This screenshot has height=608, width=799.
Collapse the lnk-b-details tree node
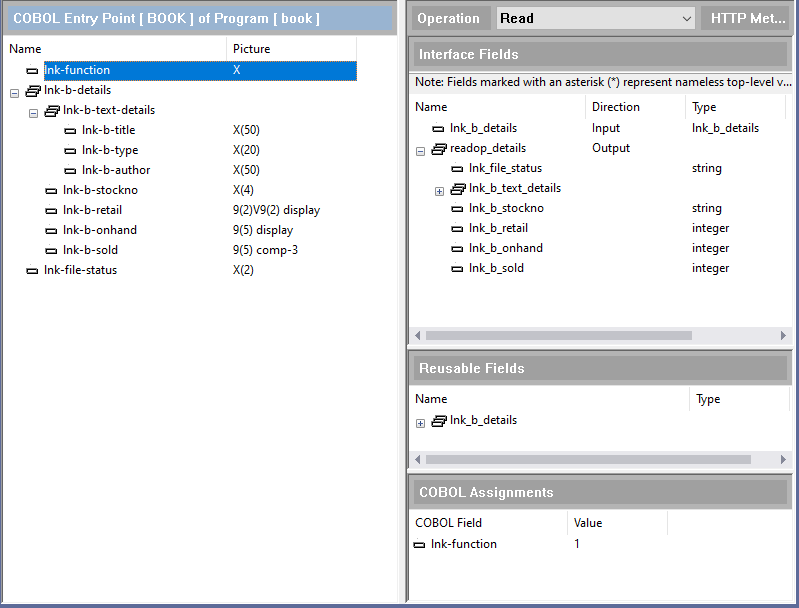coord(14,92)
